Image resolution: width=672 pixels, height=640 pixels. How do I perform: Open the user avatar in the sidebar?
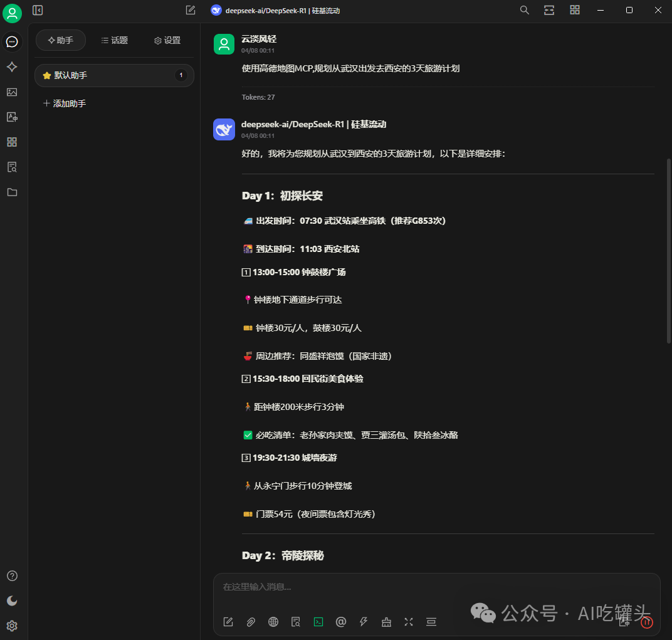click(12, 13)
